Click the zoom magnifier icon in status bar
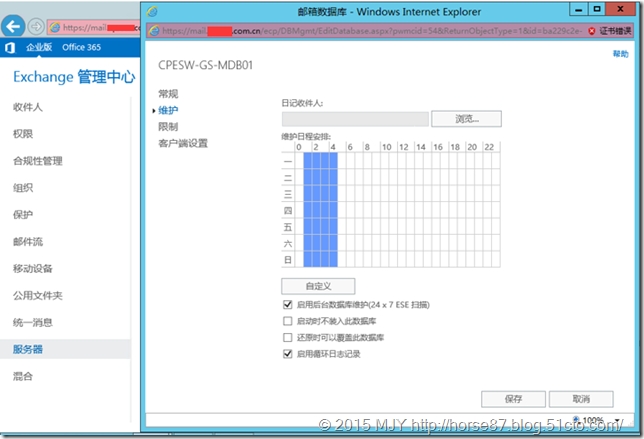644x439 pixels. tap(577, 420)
